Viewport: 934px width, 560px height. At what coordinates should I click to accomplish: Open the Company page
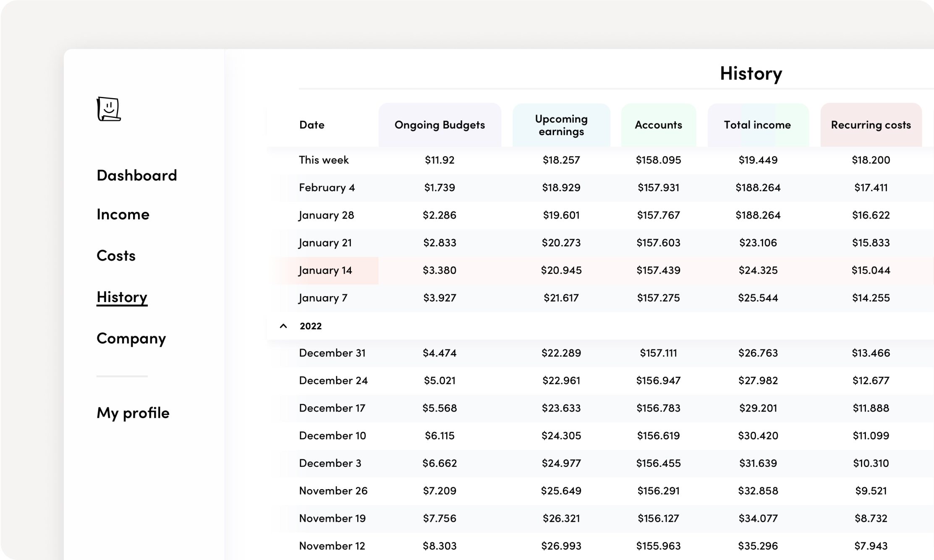(131, 339)
